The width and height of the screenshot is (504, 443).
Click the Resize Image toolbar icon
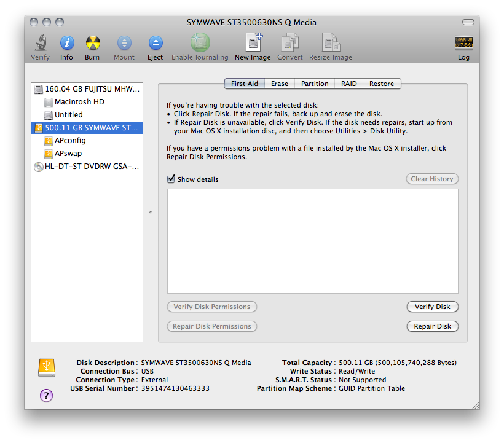331,42
